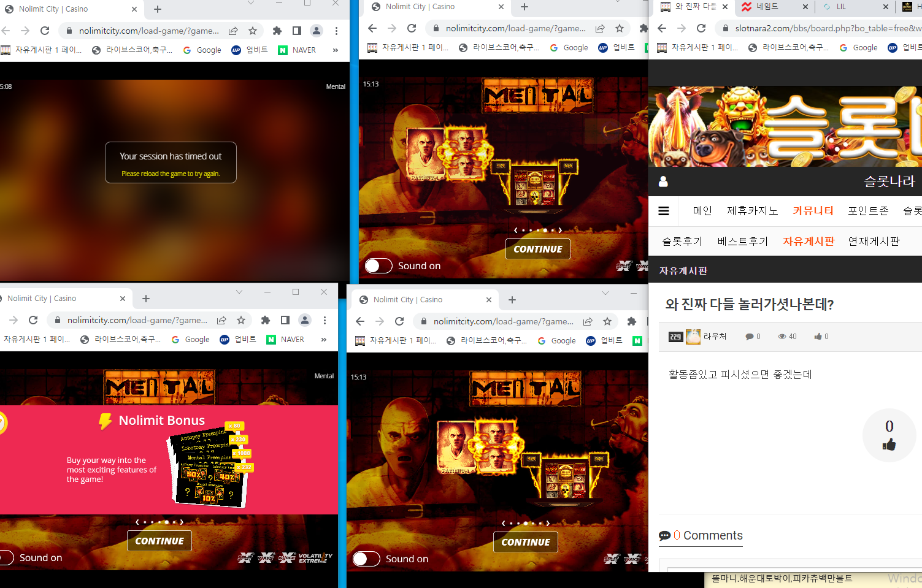Reload the page in the session-timeout window
Image resolution: width=922 pixels, height=588 pixels.
(45, 31)
